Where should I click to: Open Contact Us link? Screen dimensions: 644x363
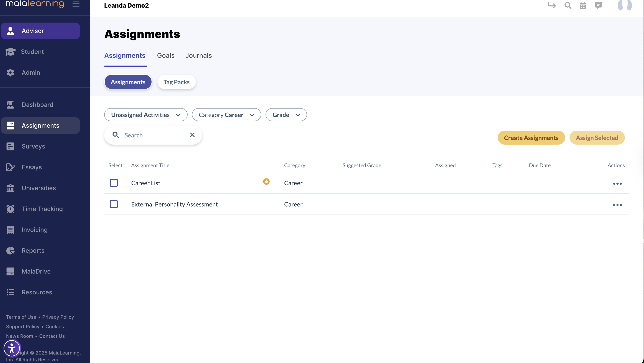point(52,336)
